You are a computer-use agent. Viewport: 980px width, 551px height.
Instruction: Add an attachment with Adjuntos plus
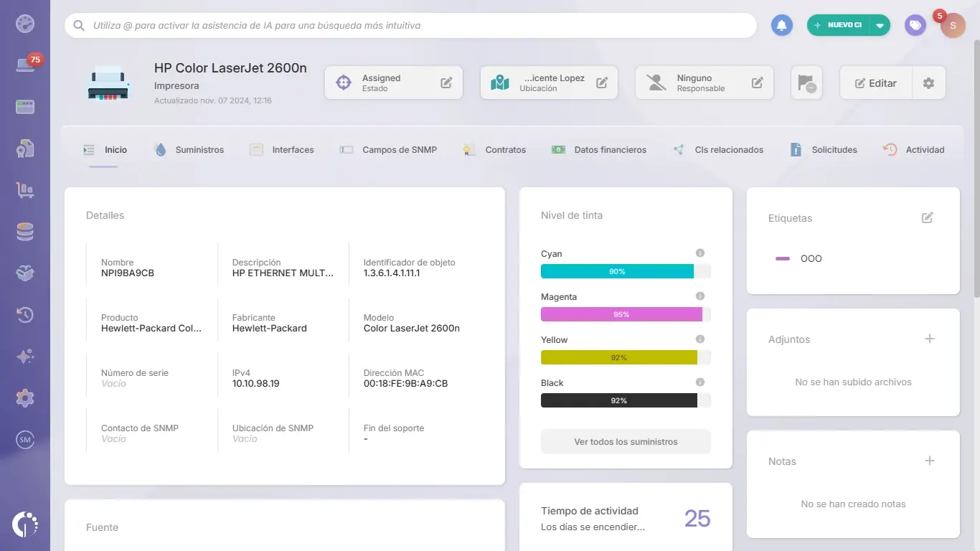pyautogui.click(x=930, y=339)
